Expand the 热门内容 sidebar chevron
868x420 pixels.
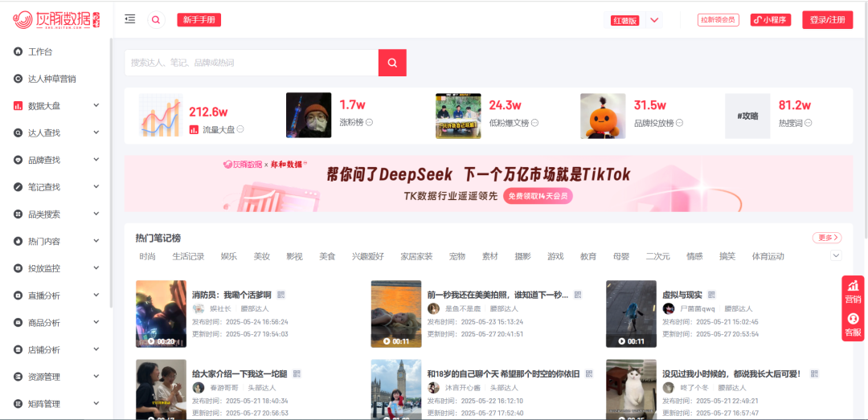96,241
